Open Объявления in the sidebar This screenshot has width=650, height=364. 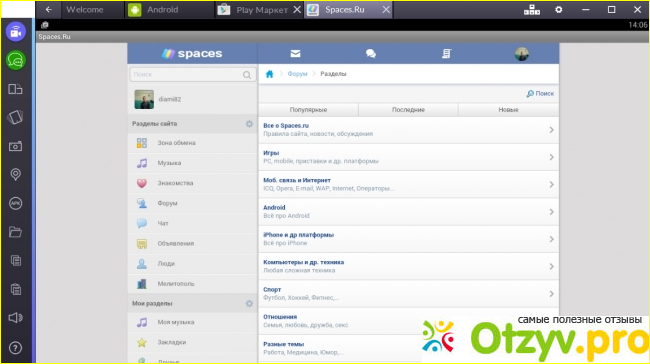pyautogui.click(x=192, y=243)
